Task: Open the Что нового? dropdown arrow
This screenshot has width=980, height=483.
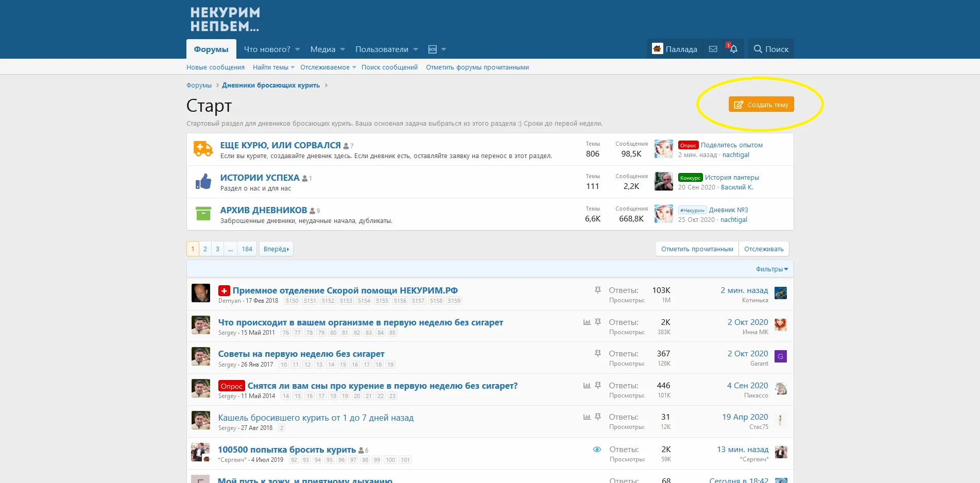Action: click(298, 49)
